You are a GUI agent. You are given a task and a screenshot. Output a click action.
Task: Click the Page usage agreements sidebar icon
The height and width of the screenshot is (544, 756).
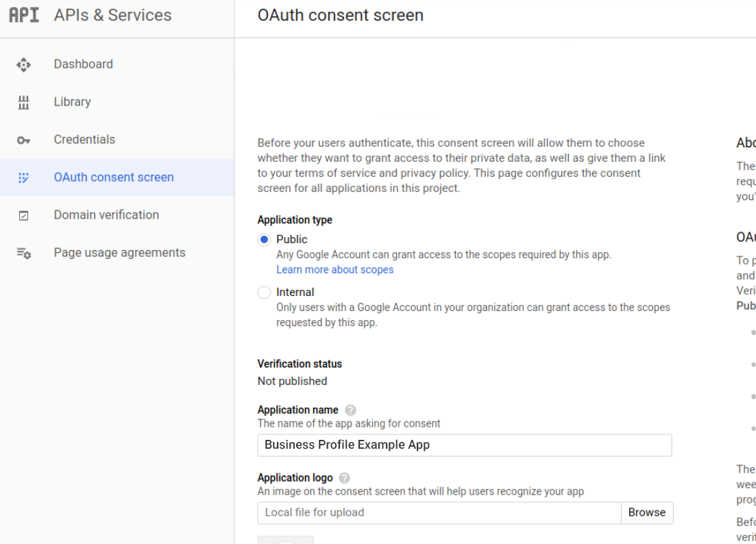tap(23, 252)
